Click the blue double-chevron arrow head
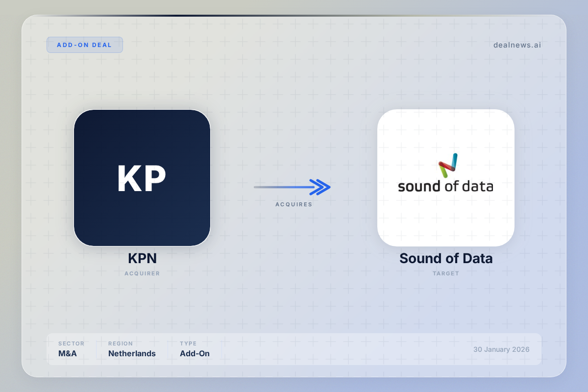The width and height of the screenshot is (588, 392). pos(320,187)
